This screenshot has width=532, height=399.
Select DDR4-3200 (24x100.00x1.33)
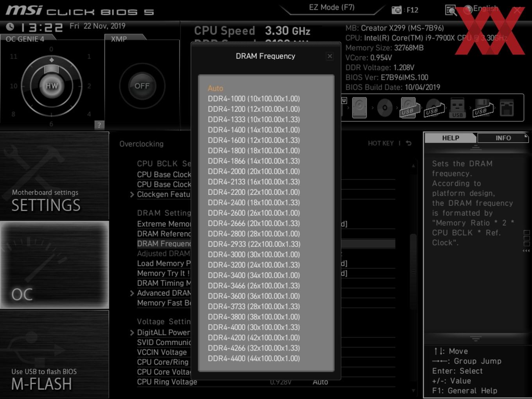tap(254, 265)
